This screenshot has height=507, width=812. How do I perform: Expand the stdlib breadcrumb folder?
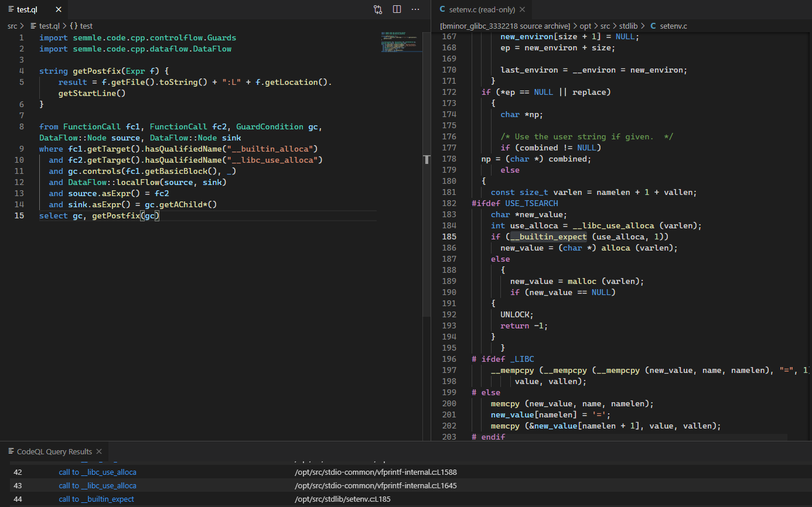(x=628, y=26)
